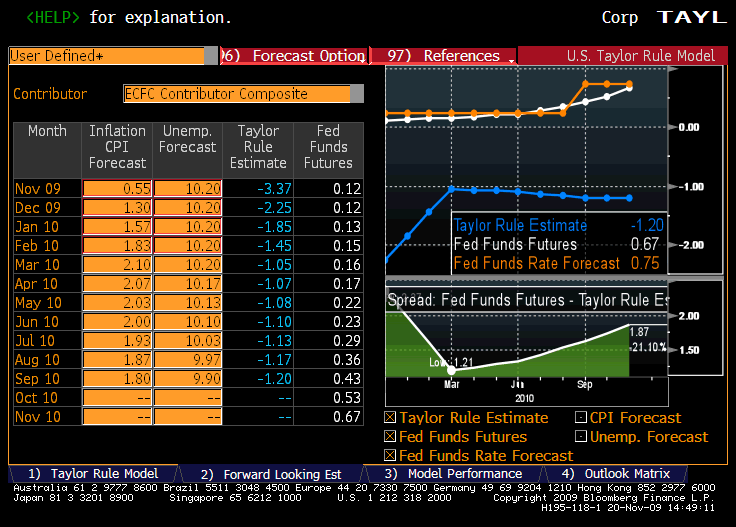Click the Low 1.21 marker on spread chart
This screenshot has height=527, width=736.
(450, 369)
